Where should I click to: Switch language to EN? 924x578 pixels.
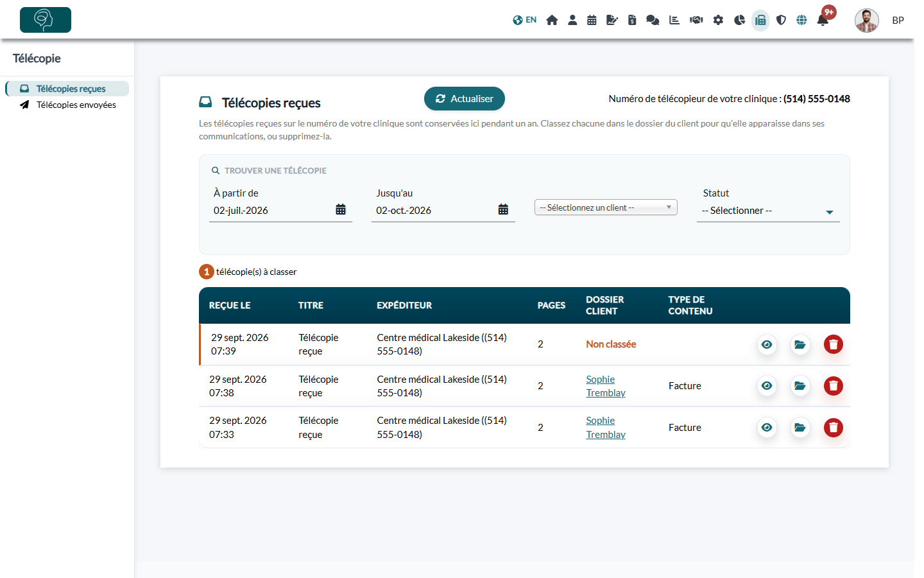click(524, 20)
